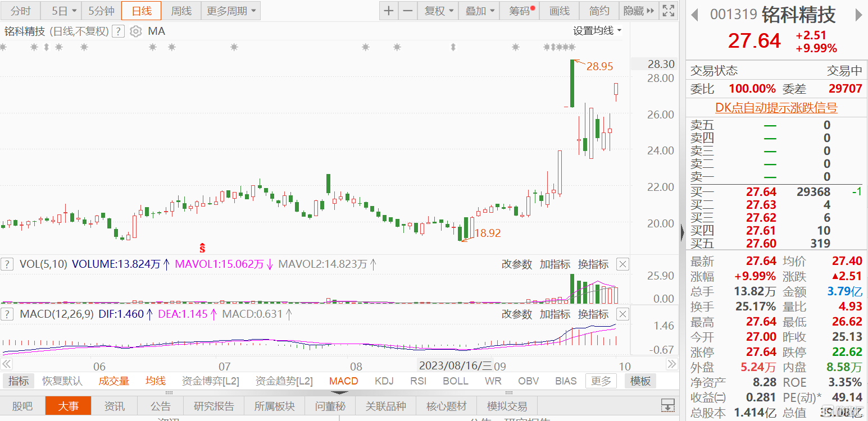868x421 pixels.
Task: Toggle 成交量 volume indicator
Action: [114, 381]
